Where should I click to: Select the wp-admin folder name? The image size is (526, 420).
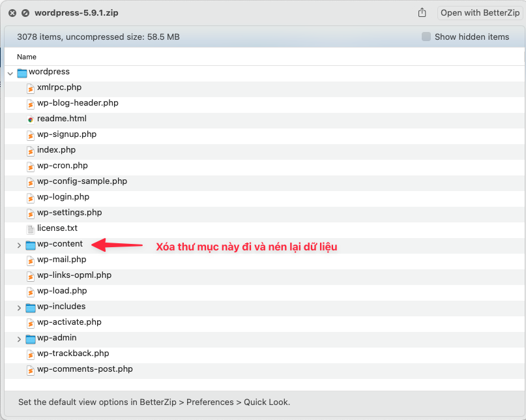coord(57,338)
